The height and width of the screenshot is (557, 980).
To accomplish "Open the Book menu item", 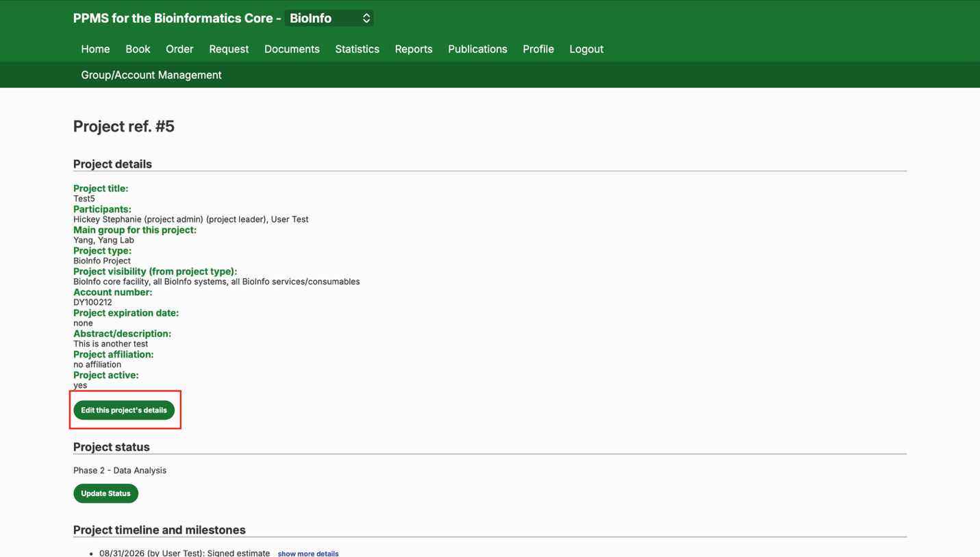I will [x=138, y=49].
